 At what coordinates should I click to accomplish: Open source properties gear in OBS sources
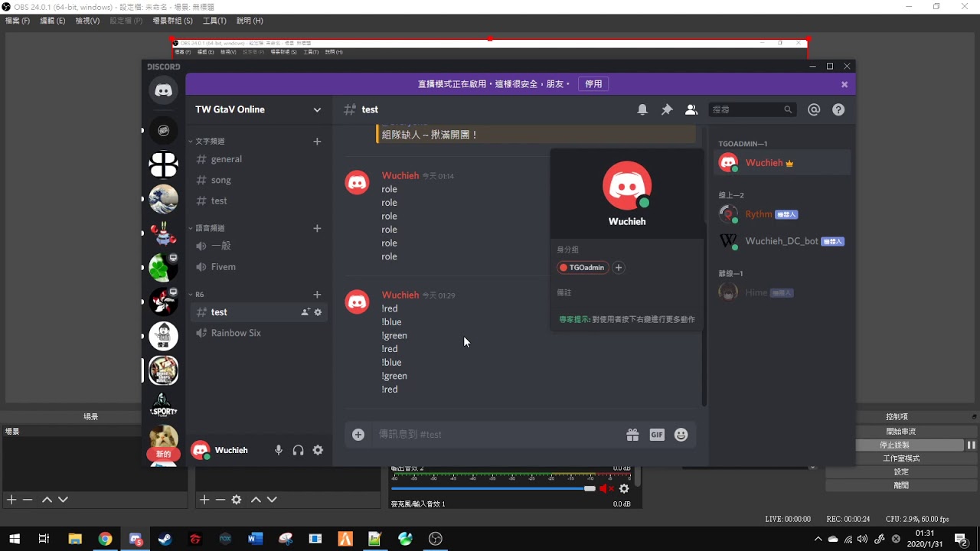pos(237,500)
